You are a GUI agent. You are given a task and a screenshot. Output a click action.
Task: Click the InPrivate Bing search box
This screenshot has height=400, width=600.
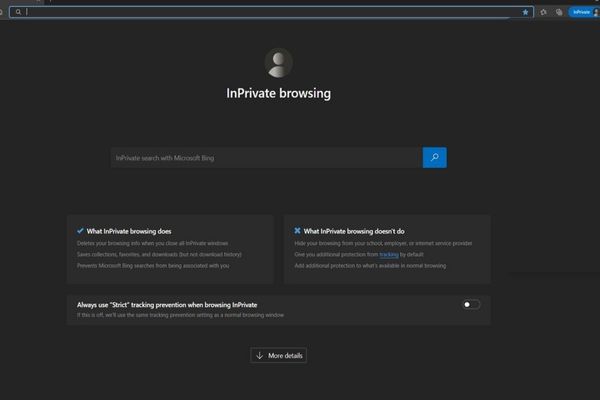tap(267, 158)
